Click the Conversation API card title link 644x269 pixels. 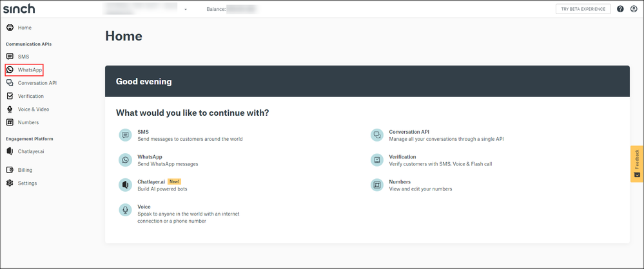click(x=409, y=132)
